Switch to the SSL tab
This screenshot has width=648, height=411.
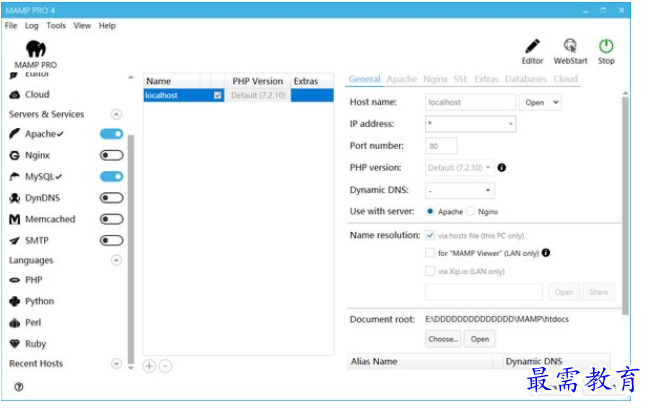[461, 79]
